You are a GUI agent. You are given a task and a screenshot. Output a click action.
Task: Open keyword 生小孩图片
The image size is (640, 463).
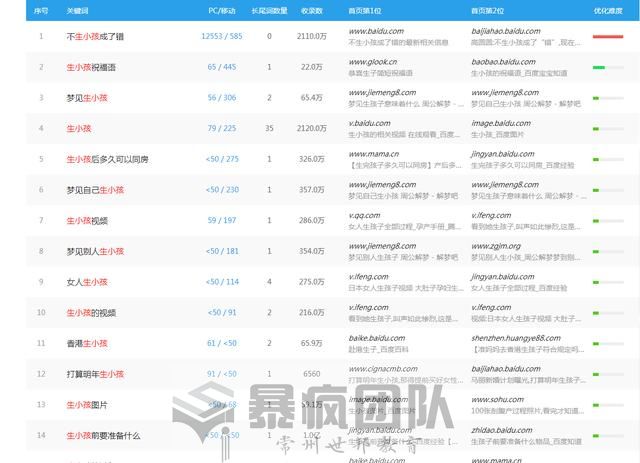pos(87,405)
